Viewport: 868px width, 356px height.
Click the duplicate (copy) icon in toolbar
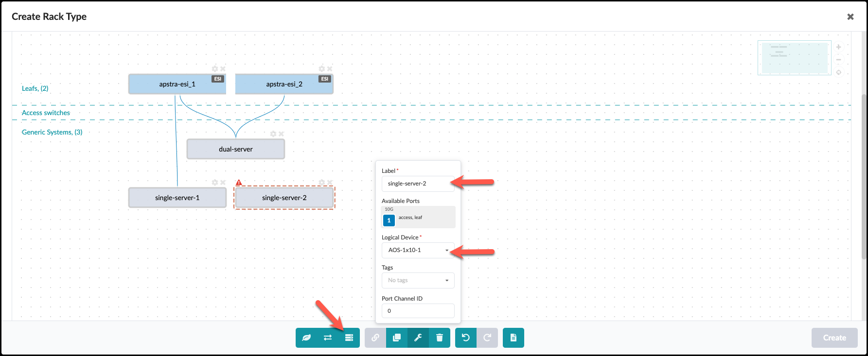point(397,338)
